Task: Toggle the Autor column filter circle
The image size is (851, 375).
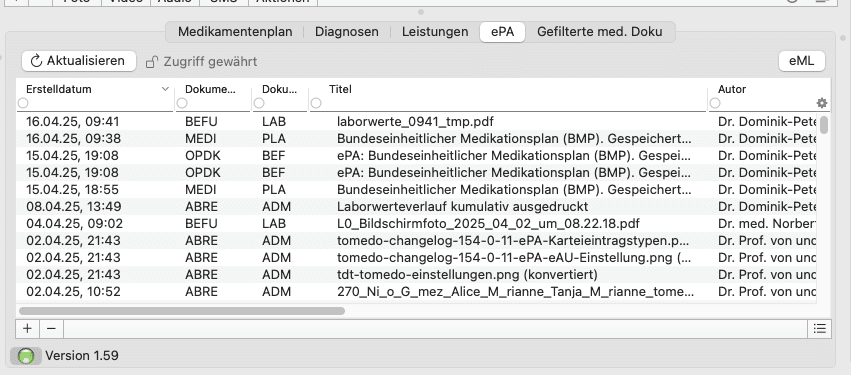Action: coord(715,103)
